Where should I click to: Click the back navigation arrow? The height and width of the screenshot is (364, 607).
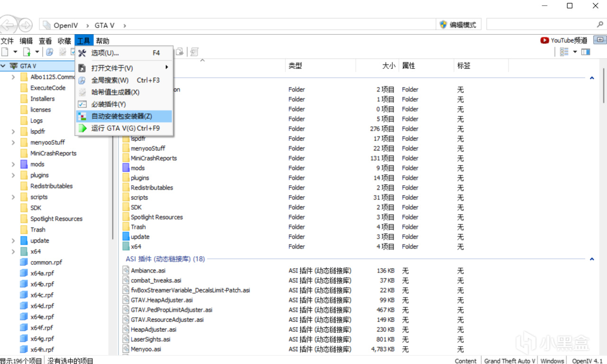click(8, 25)
